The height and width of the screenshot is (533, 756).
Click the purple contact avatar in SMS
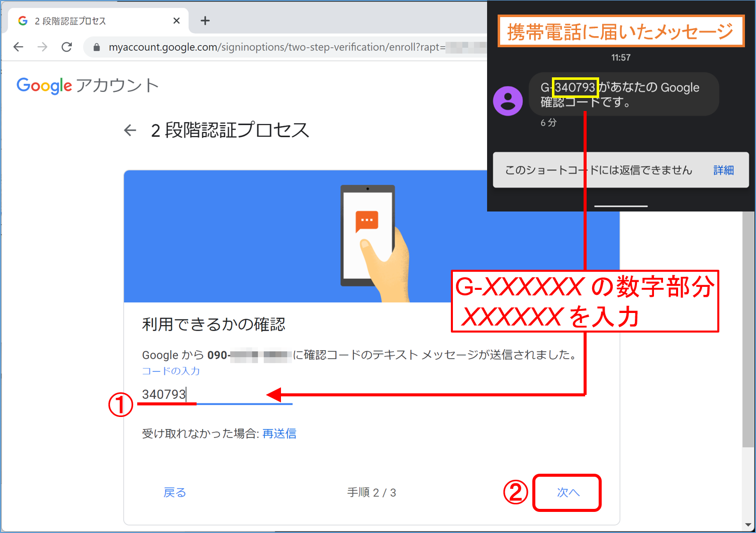(508, 100)
